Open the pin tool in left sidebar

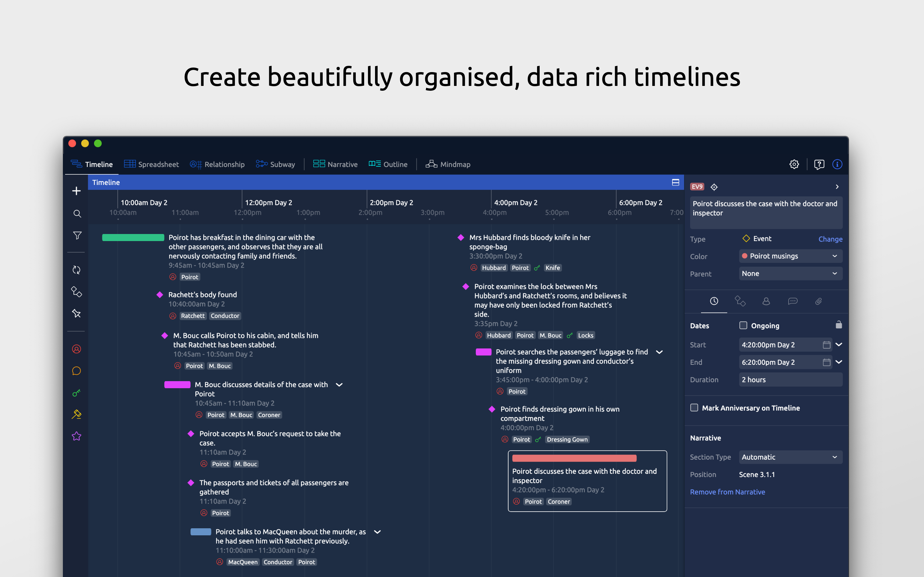point(76,313)
